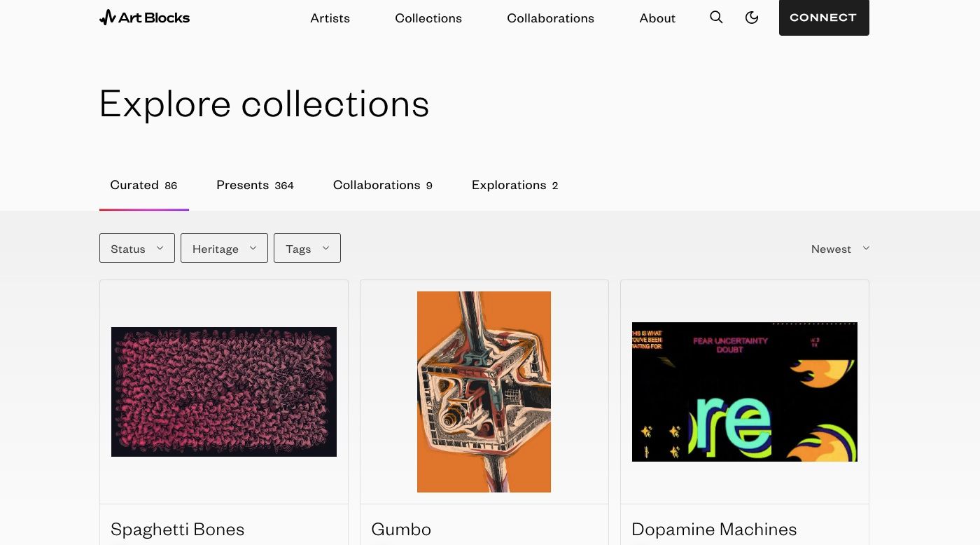
Task: Open the search function
Action: point(716,18)
